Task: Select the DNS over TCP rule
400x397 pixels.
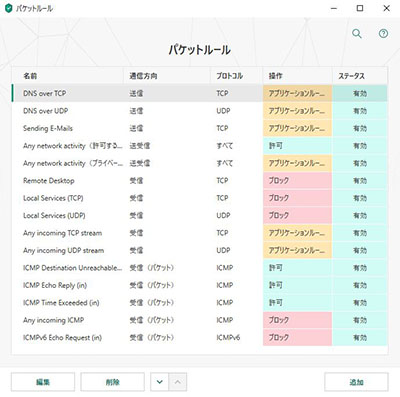Action: [x=200, y=93]
